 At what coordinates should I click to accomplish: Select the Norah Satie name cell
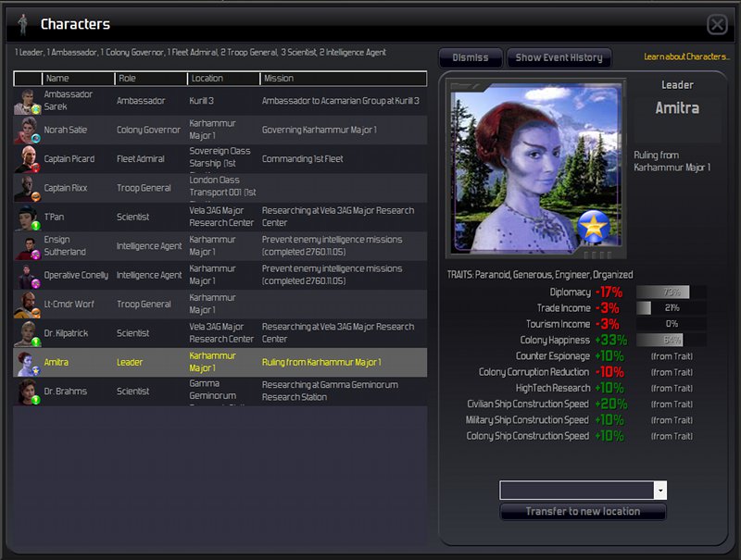(x=65, y=130)
